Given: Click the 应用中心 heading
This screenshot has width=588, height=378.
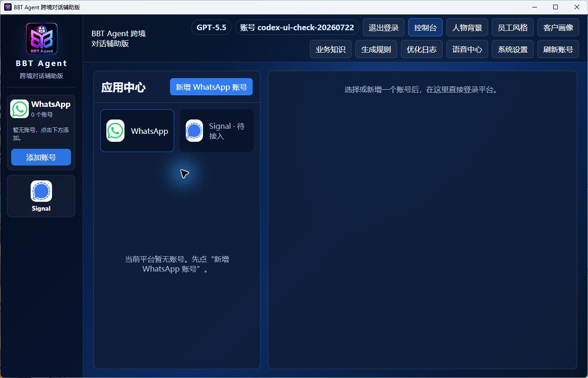Looking at the screenshot, I should click(x=124, y=87).
